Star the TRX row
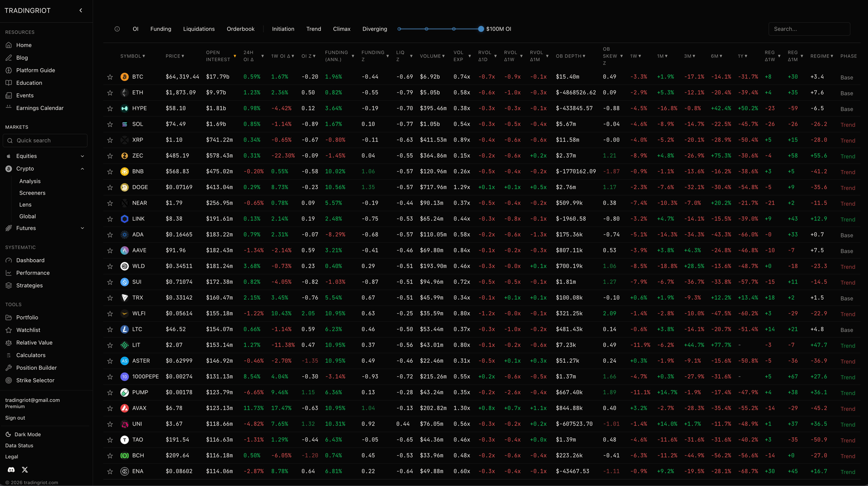This screenshot has width=868, height=486. (110, 298)
